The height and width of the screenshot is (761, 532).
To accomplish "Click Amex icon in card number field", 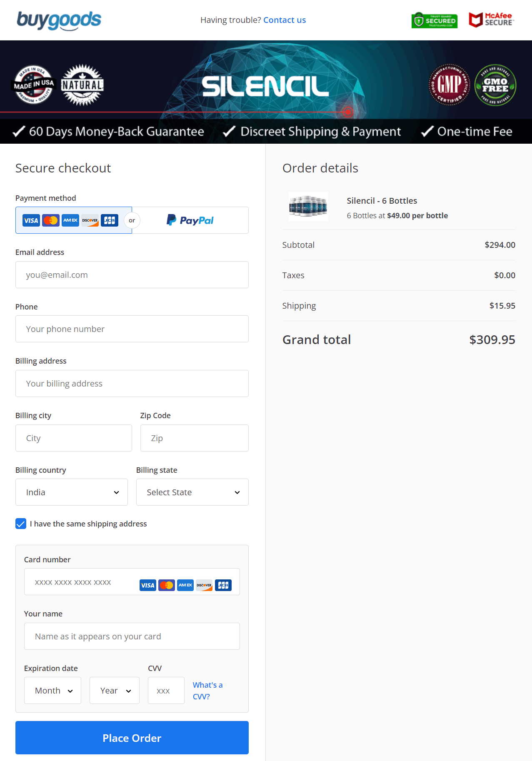I will tap(185, 585).
